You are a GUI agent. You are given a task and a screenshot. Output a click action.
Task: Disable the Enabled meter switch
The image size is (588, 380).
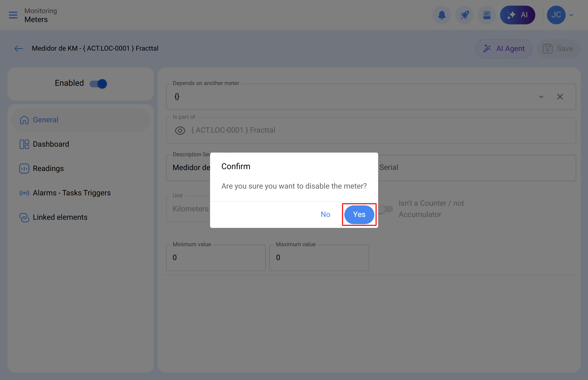pyautogui.click(x=98, y=83)
